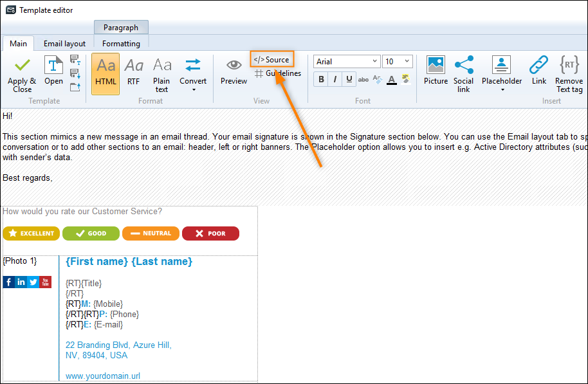588x384 pixels.
Task: Click the EXCELLENT rating button
Action: (x=31, y=233)
